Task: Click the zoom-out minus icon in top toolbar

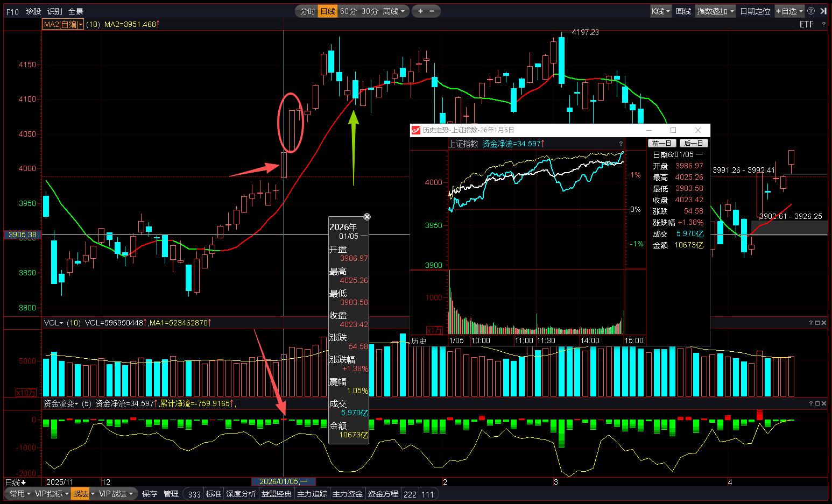Action: [432, 11]
